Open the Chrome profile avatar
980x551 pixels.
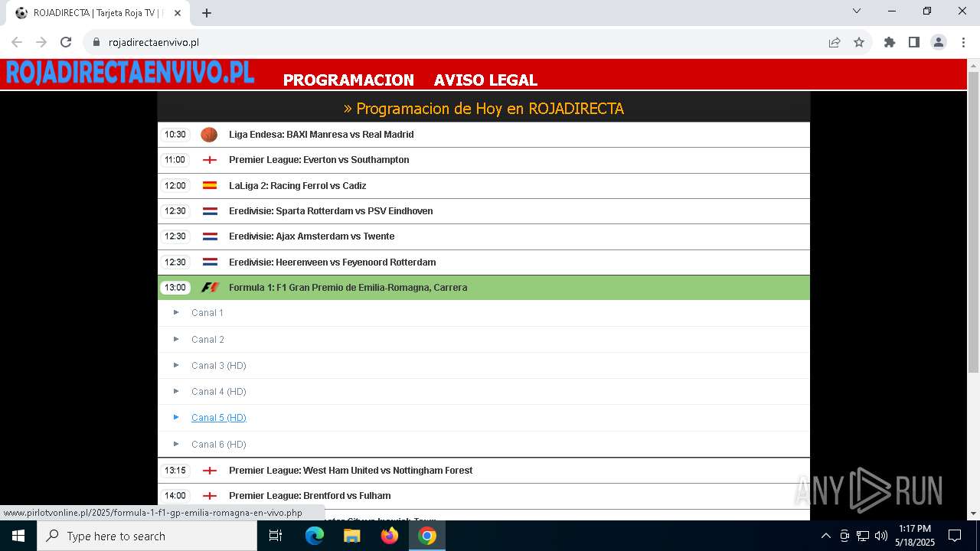click(939, 42)
